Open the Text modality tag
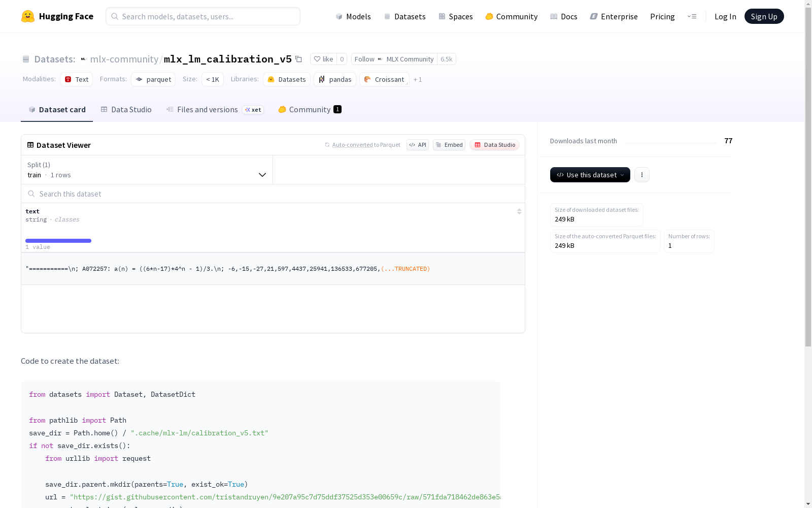812x508 pixels. point(77,79)
